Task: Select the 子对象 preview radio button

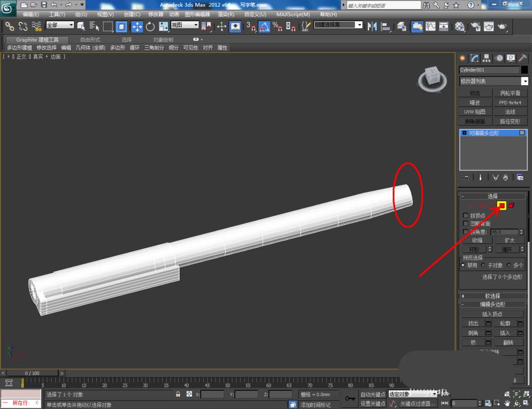Action: pyautogui.click(x=483, y=265)
